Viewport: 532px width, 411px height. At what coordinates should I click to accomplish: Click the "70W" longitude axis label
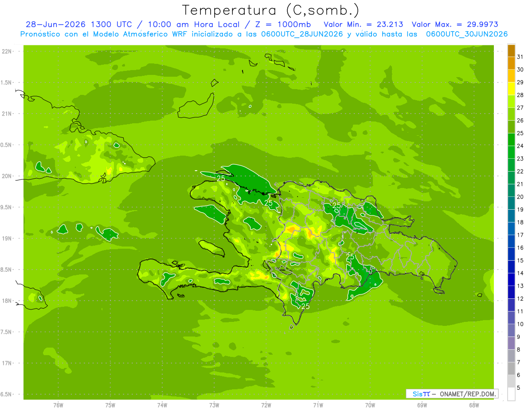tap(370, 405)
